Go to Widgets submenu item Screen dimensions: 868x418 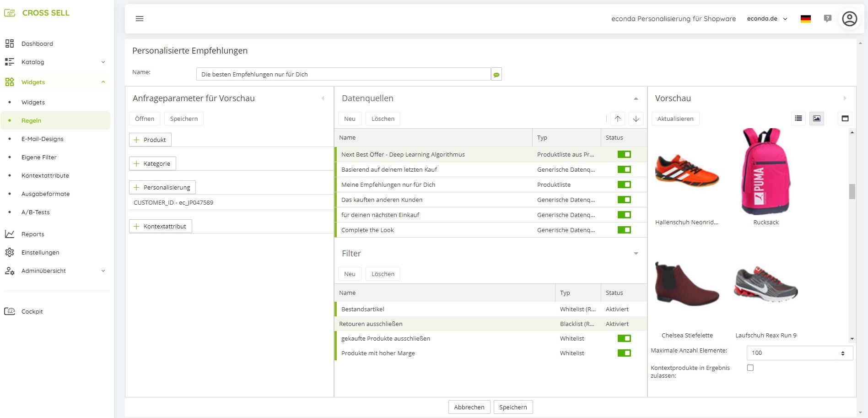(x=33, y=102)
